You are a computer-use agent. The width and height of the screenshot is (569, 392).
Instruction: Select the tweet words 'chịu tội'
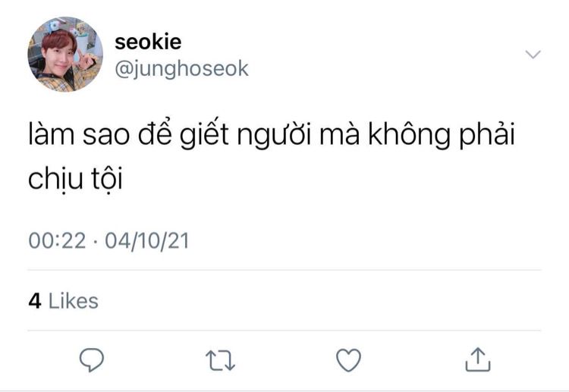click(x=75, y=179)
